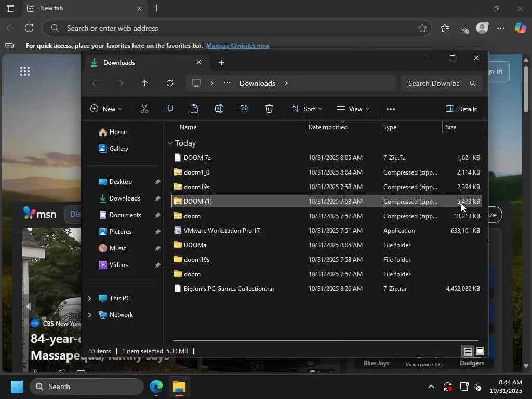
Task: Open the See more ellipsis in toolbar
Action: [391, 109]
